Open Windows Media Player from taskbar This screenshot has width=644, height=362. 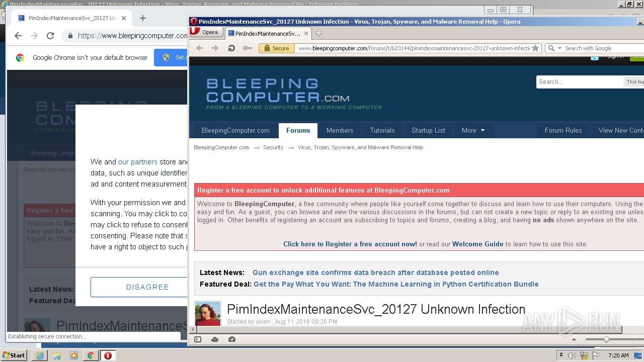pos(74,355)
